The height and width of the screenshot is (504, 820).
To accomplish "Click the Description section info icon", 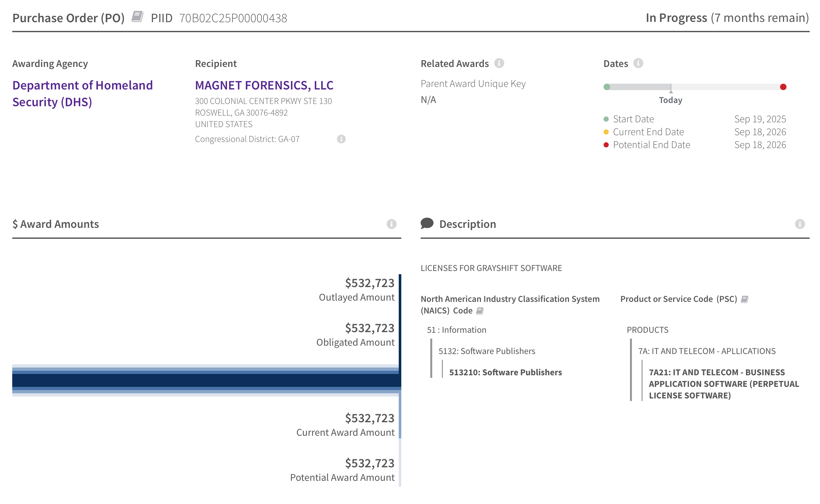I will (x=799, y=224).
